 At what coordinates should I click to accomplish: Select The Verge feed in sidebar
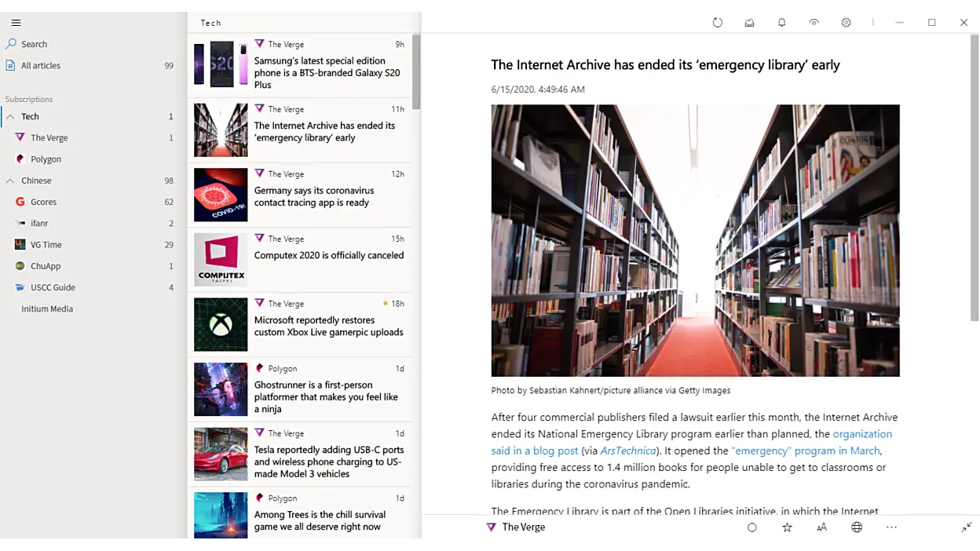tap(93, 137)
